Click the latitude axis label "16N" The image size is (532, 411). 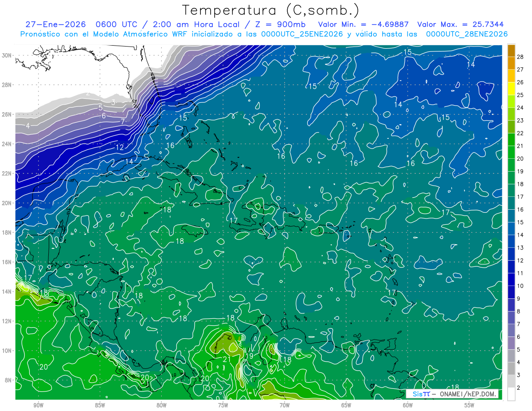click(7, 262)
